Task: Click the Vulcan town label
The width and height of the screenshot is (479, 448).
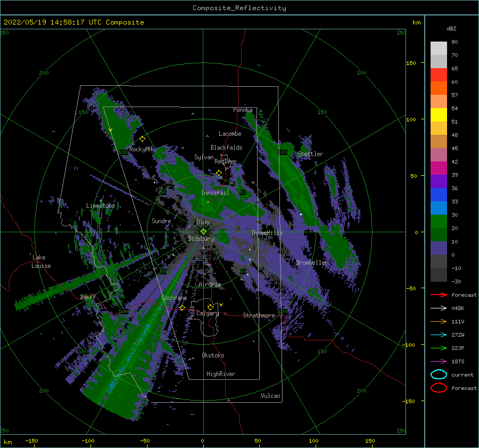Action: 271,396
